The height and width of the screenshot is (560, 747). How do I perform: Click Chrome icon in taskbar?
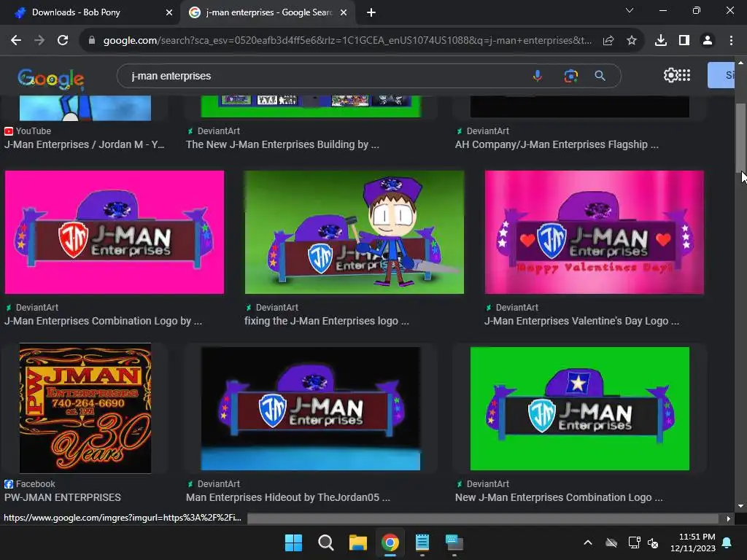[390, 542]
